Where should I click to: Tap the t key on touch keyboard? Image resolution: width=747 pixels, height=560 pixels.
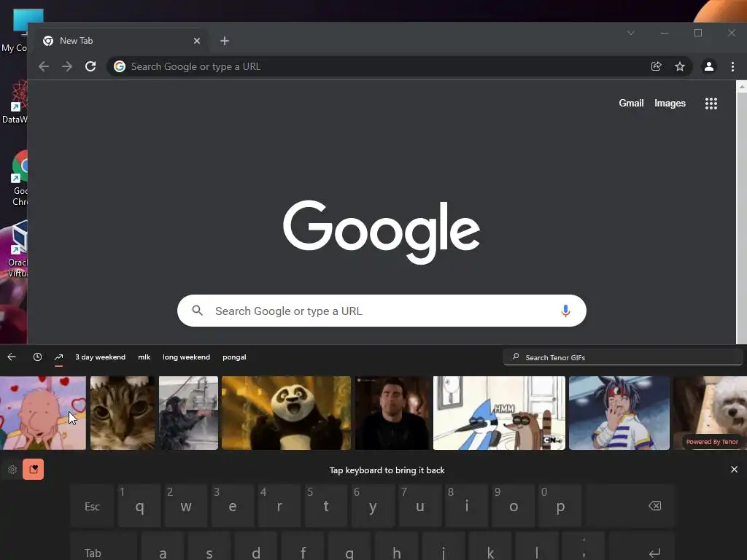[326, 506]
